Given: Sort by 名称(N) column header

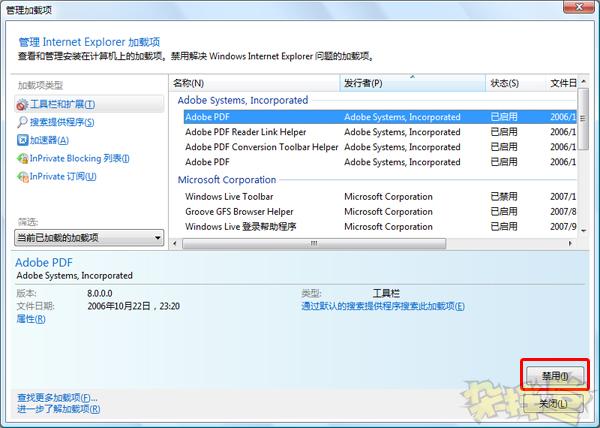Looking at the screenshot, I should click(x=254, y=83).
